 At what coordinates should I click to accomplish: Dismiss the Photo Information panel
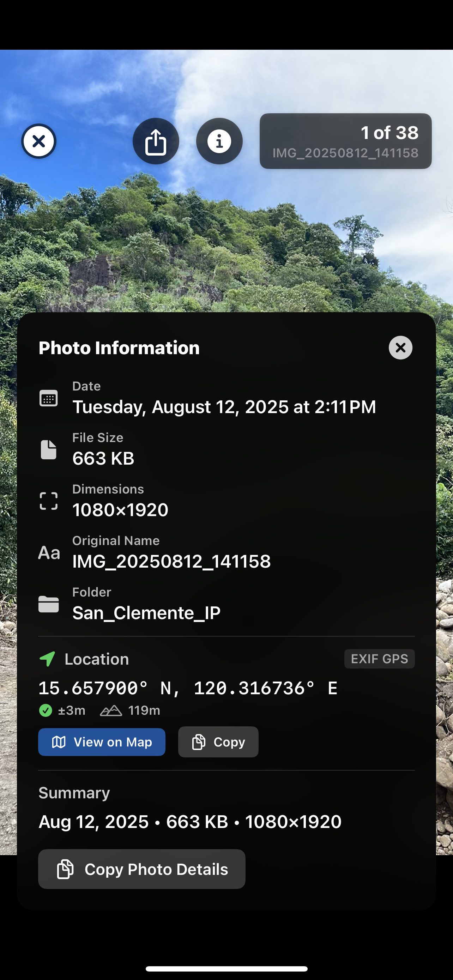[x=400, y=347]
